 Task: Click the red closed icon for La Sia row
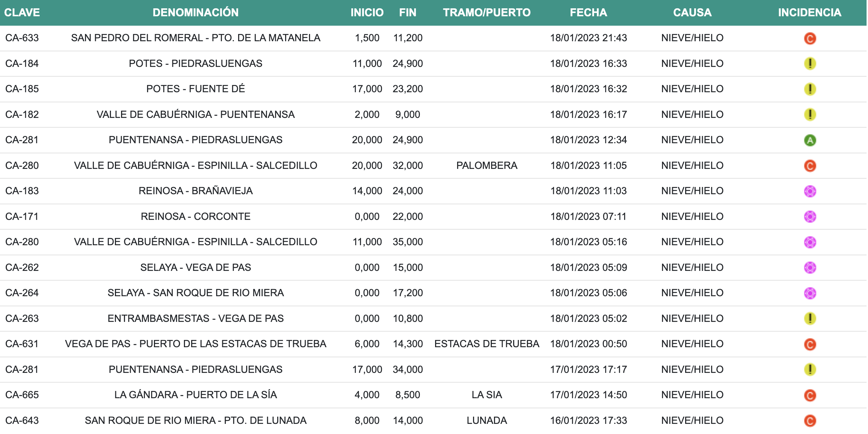pyautogui.click(x=809, y=395)
